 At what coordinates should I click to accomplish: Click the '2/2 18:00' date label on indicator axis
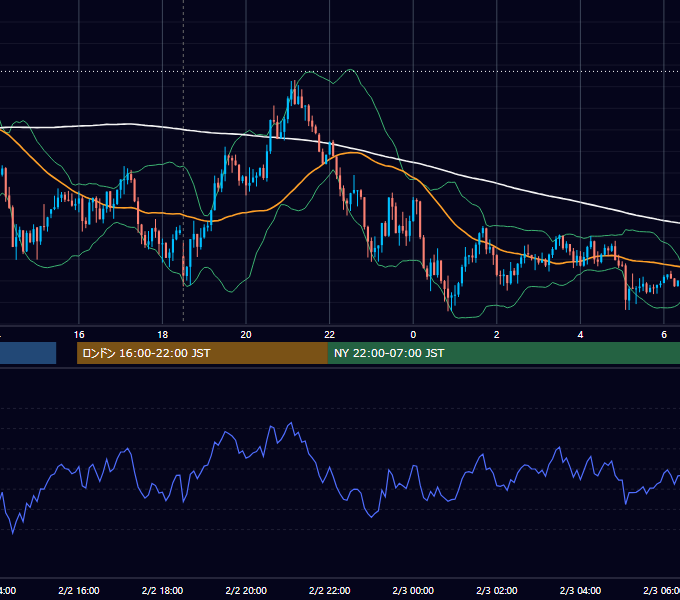(163, 590)
